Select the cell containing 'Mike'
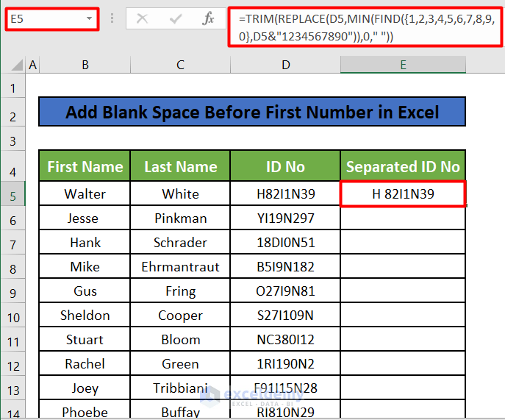 point(85,266)
